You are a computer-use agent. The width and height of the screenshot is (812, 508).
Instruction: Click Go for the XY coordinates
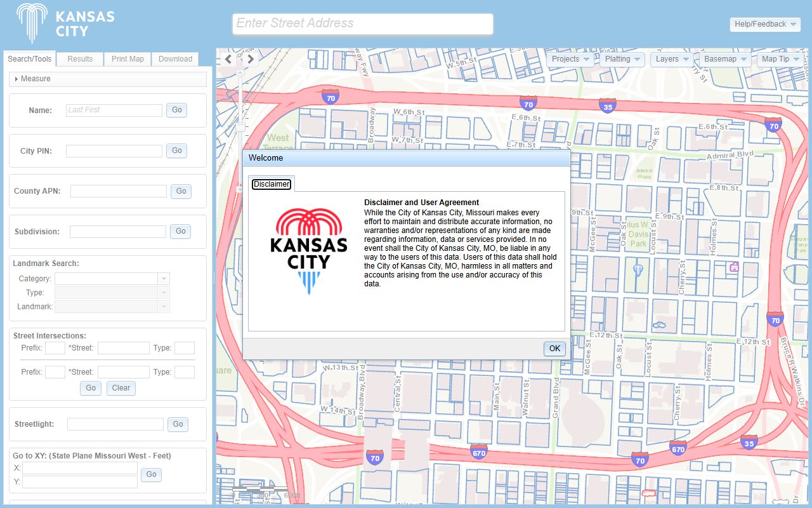point(151,474)
